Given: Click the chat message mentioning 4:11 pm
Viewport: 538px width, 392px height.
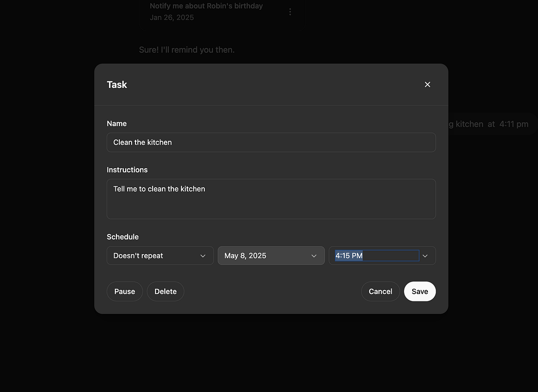Looking at the screenshot, I should point(489,124).
